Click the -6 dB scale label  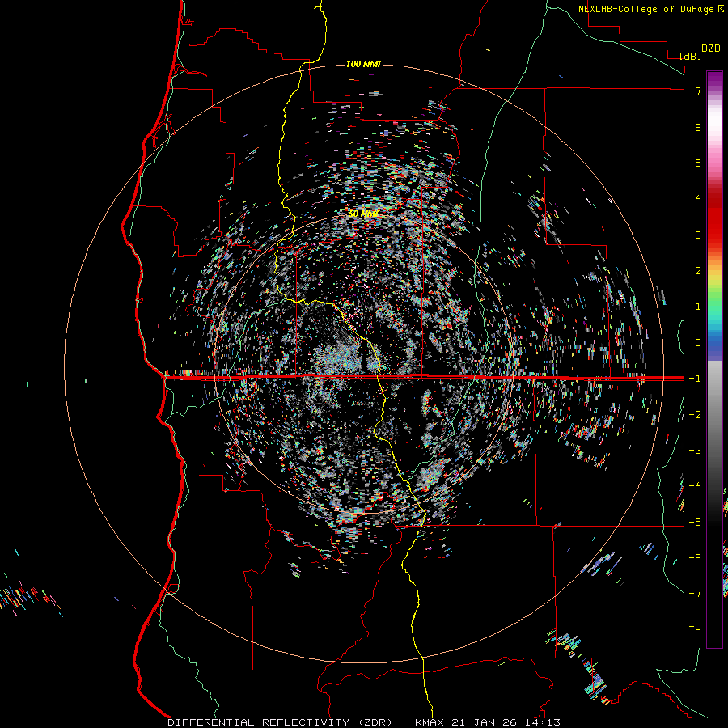[695, 558]
